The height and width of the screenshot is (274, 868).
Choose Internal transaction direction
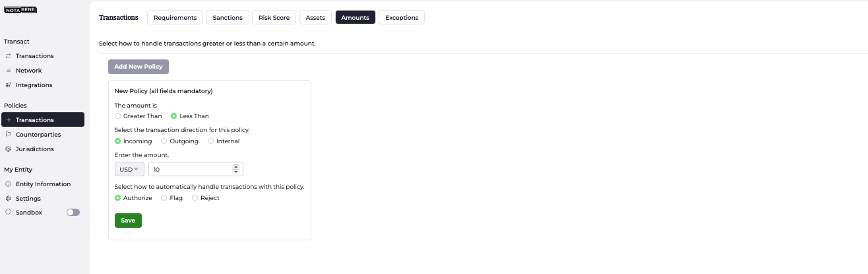coord(210,141)
